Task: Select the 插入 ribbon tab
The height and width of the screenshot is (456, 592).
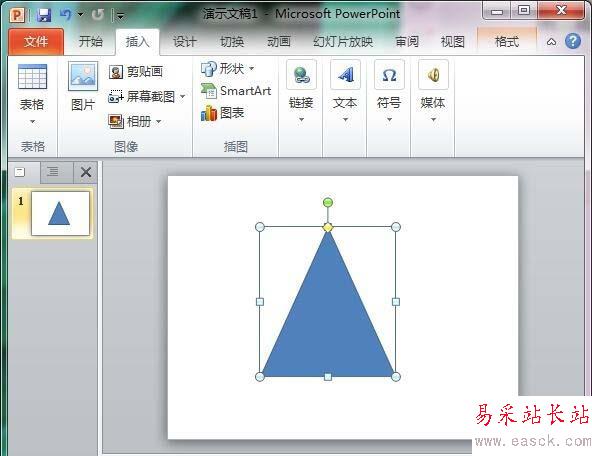Action: (137, 42)
